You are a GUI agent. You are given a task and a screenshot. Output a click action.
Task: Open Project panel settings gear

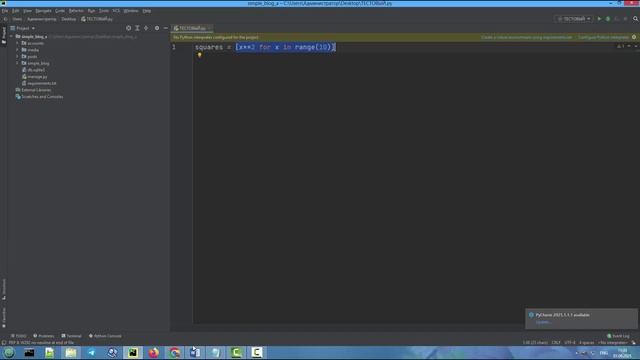tap(157, 28)
